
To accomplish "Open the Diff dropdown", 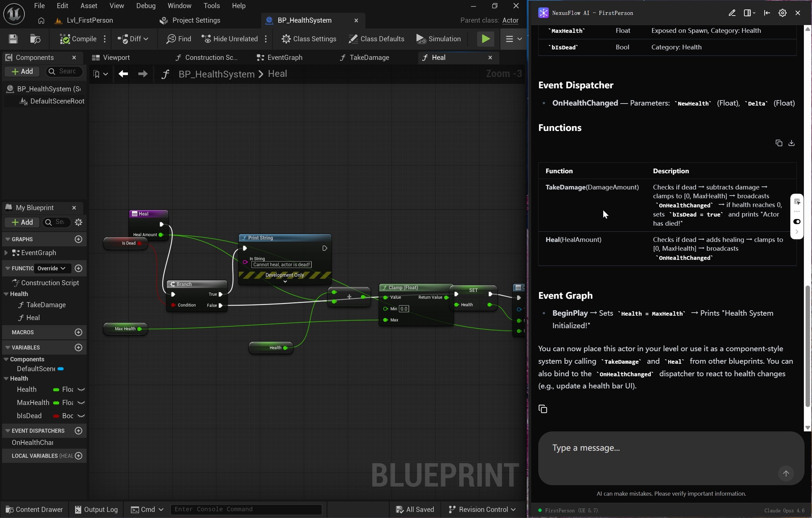I will 133,39.
